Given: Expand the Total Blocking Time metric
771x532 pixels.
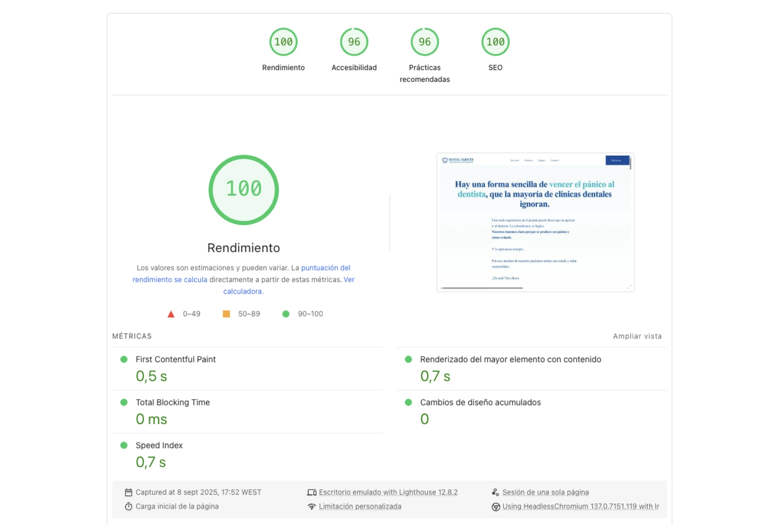Looking at the screenshot, I should point(172,403).
